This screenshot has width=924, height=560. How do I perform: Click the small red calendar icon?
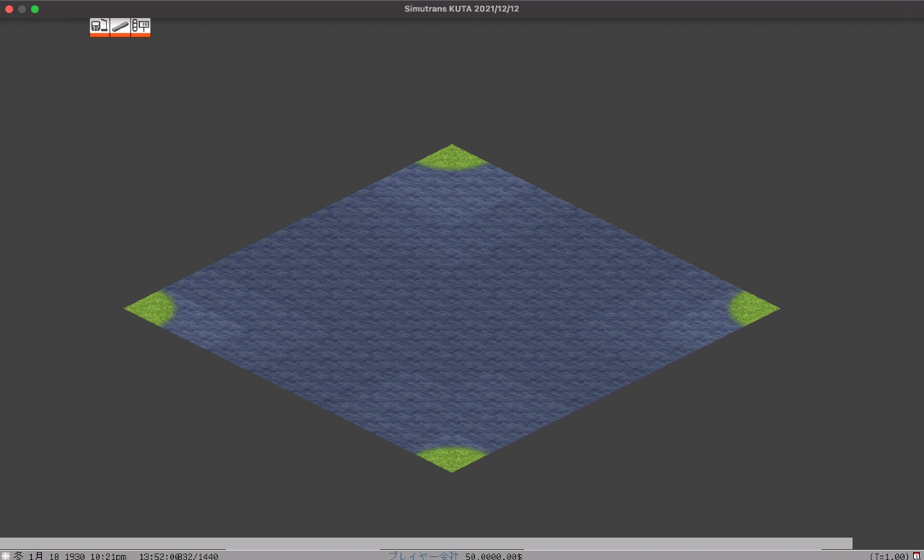[x=917, y=556]
